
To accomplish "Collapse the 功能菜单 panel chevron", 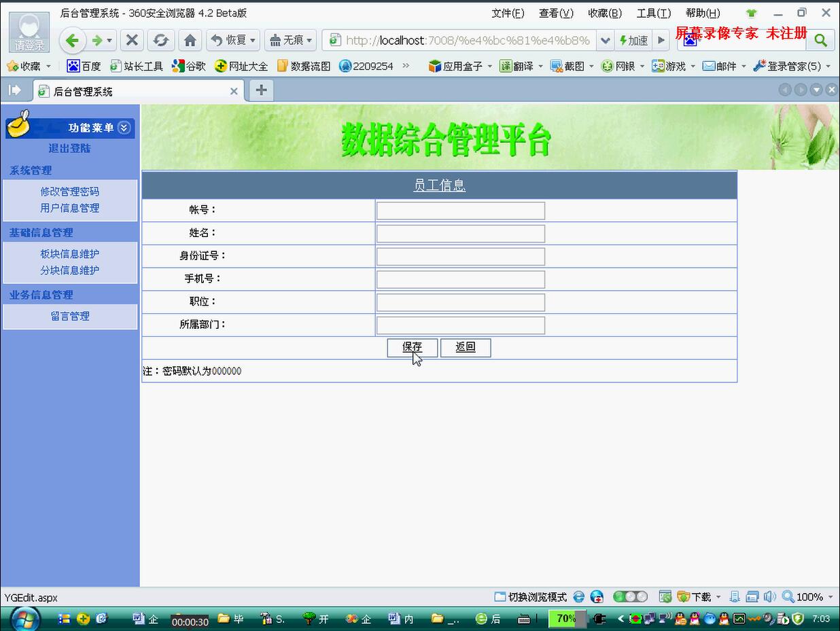I will pyautogui.click(x=124, y=128).
